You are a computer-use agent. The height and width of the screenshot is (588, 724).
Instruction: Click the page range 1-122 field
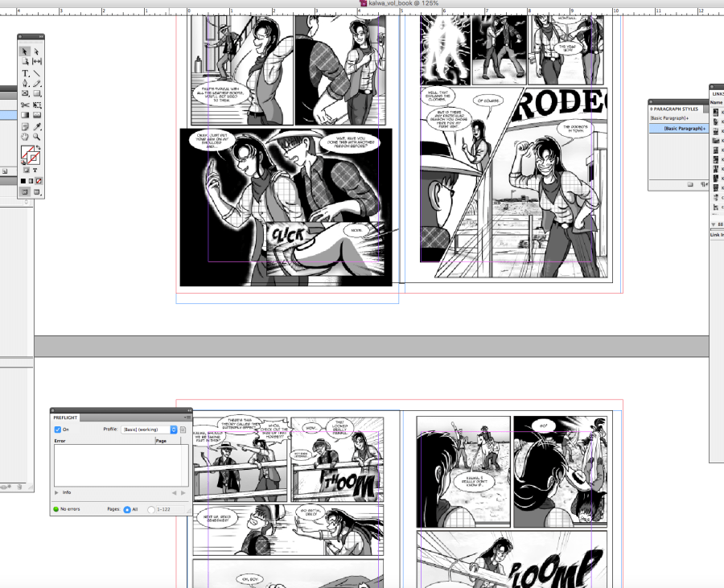click(x=170, y=509)
